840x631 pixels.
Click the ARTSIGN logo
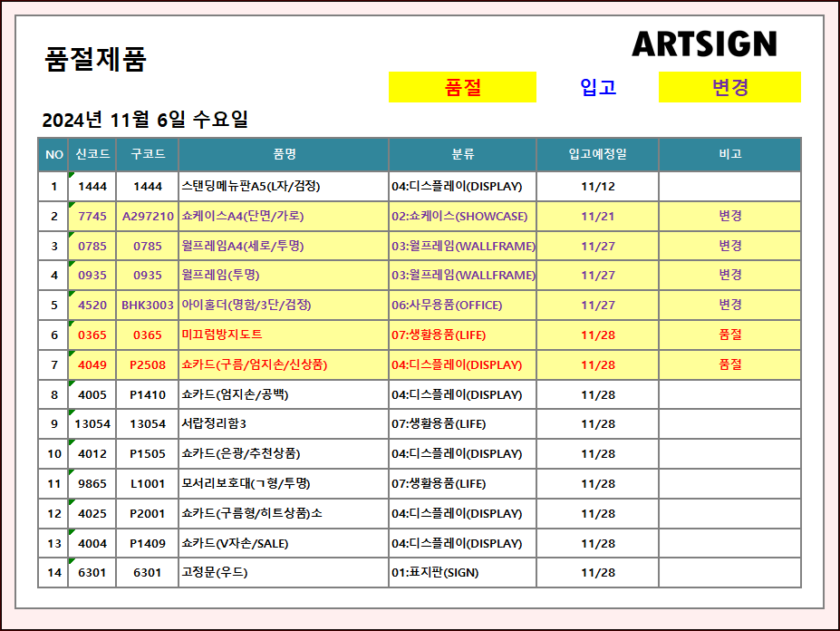pyautogui.click(x=704, y=44)
